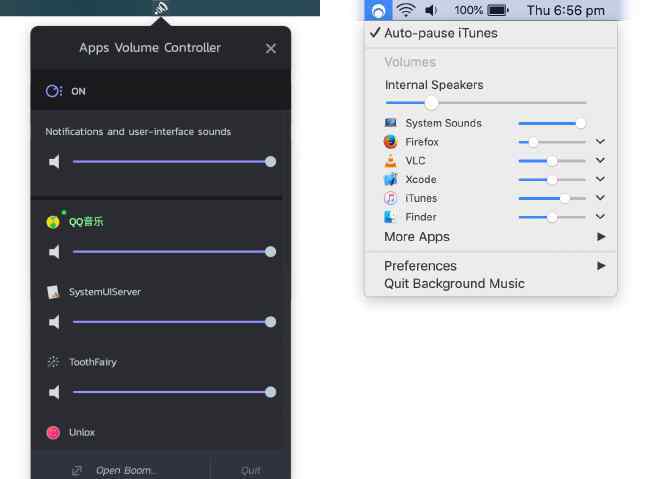650x479 pixels.
Task: Click the Xcode icon in volumes list
Action: click(x=390, y=179)
